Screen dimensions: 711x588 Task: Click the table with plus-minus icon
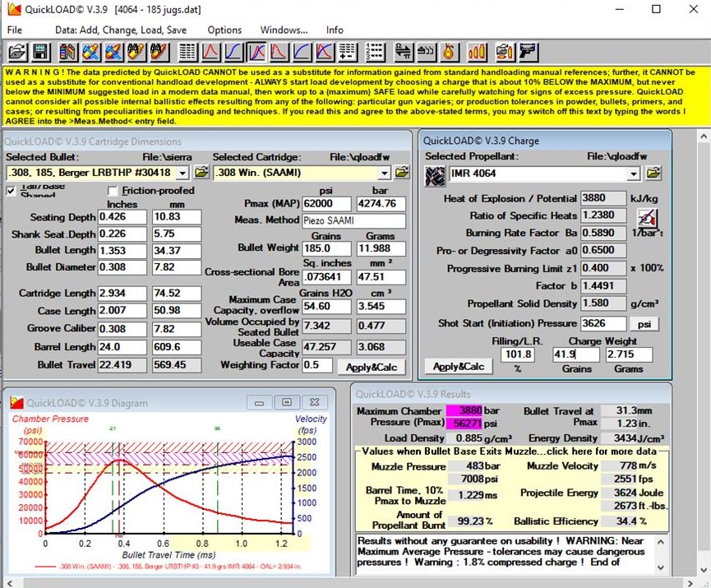(347, 52)
